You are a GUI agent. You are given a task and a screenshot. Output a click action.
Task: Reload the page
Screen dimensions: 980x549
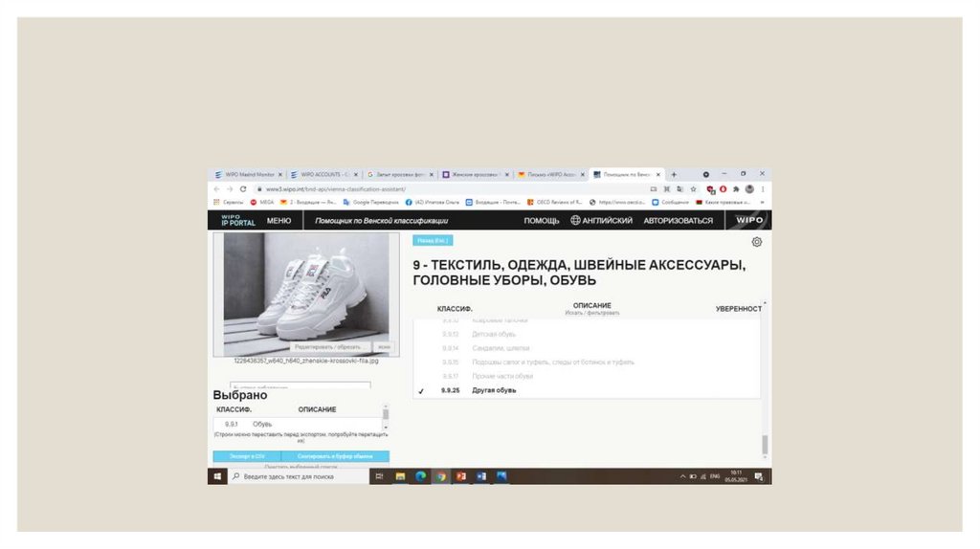pos(243,189)
